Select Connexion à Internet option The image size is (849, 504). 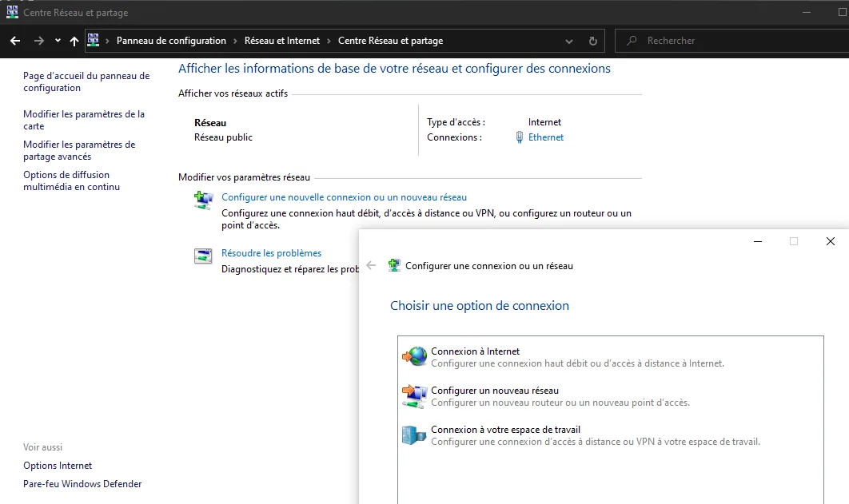pyautogui.click(x=610, y=357)
